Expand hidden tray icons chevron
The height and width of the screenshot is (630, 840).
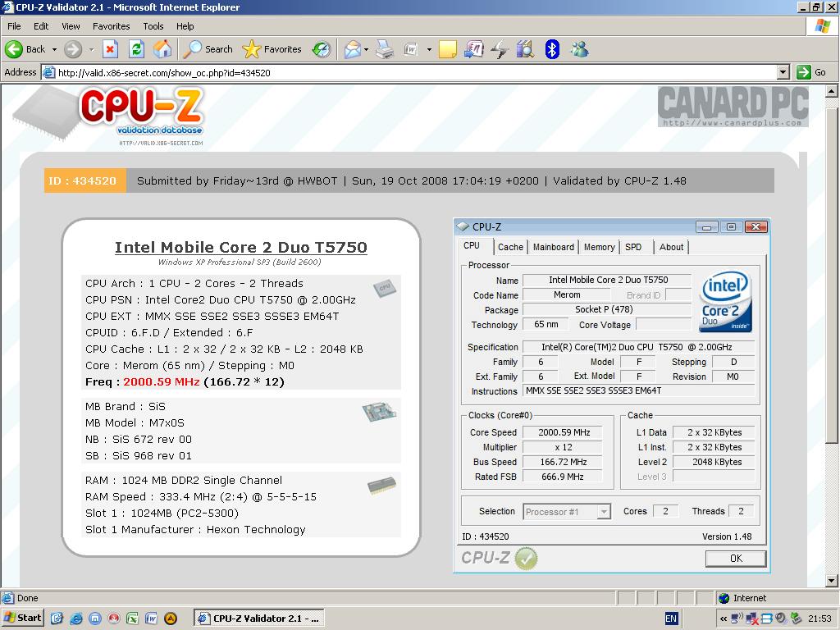click(724, 619)
